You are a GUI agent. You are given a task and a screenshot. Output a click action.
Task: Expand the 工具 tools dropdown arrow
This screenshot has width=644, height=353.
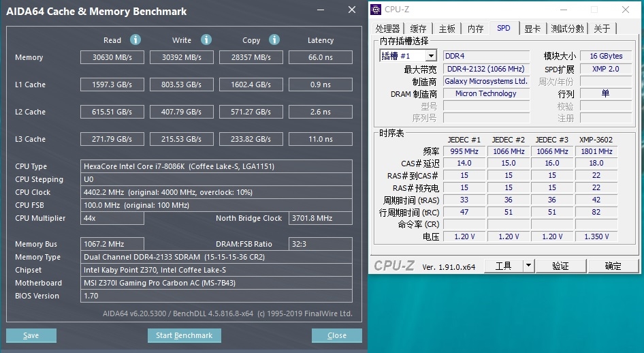coord(528,266)
